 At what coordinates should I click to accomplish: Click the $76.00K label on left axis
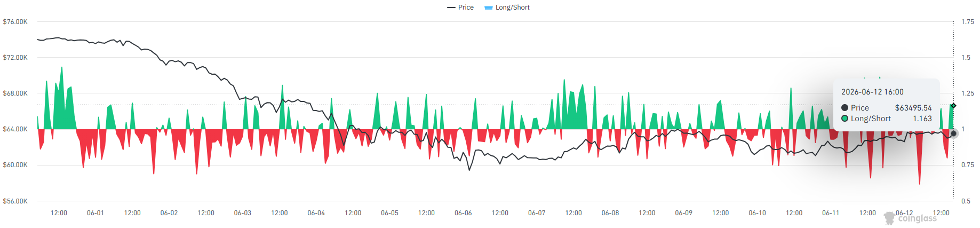[x=15, y=22]
